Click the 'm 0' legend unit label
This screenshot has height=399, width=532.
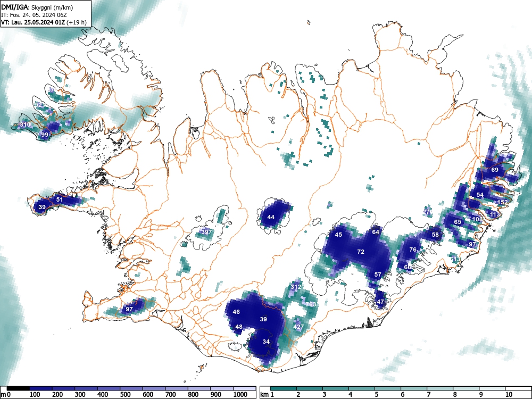[x=6, y=395]
